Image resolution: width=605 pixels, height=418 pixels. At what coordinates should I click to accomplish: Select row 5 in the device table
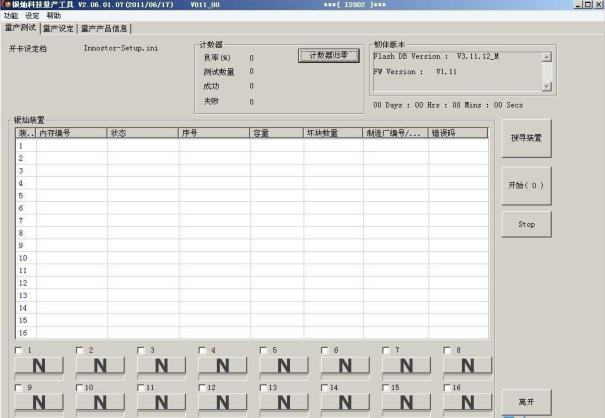tap(250, 195)
